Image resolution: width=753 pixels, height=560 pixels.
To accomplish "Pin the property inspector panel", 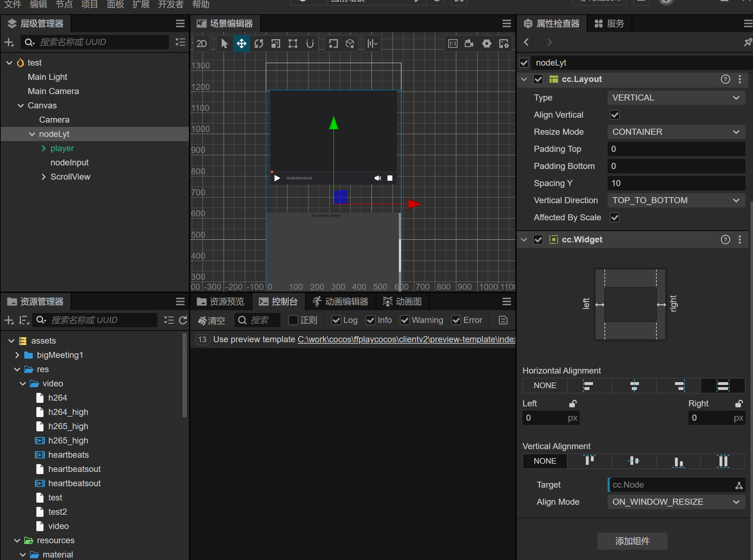I will click(747, 42).
